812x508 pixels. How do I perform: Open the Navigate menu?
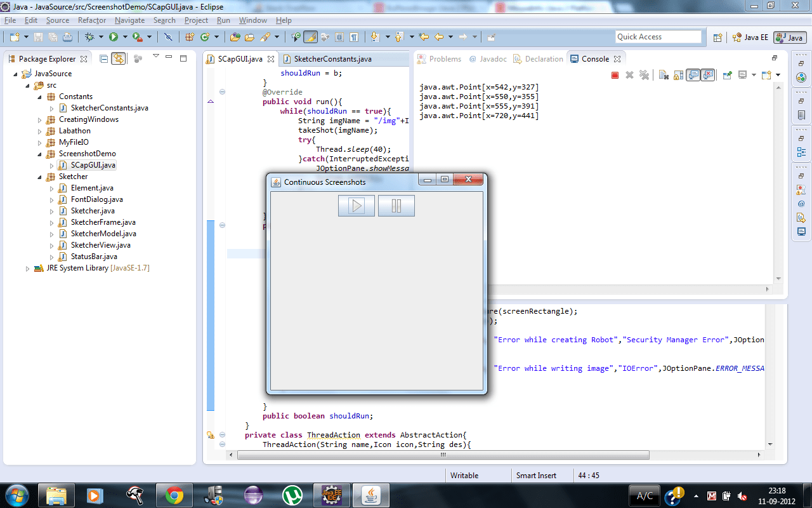coord(129,20)
